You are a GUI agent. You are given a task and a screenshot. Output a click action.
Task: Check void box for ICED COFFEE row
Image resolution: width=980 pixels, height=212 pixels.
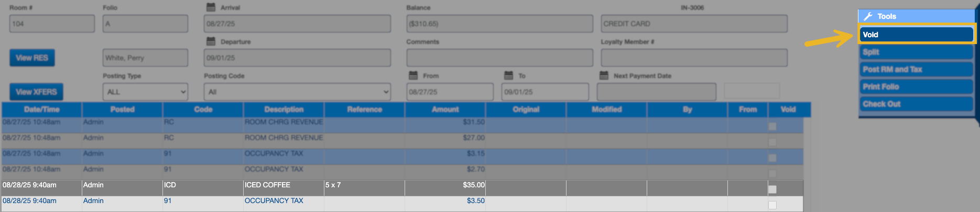tap(772, 189)
